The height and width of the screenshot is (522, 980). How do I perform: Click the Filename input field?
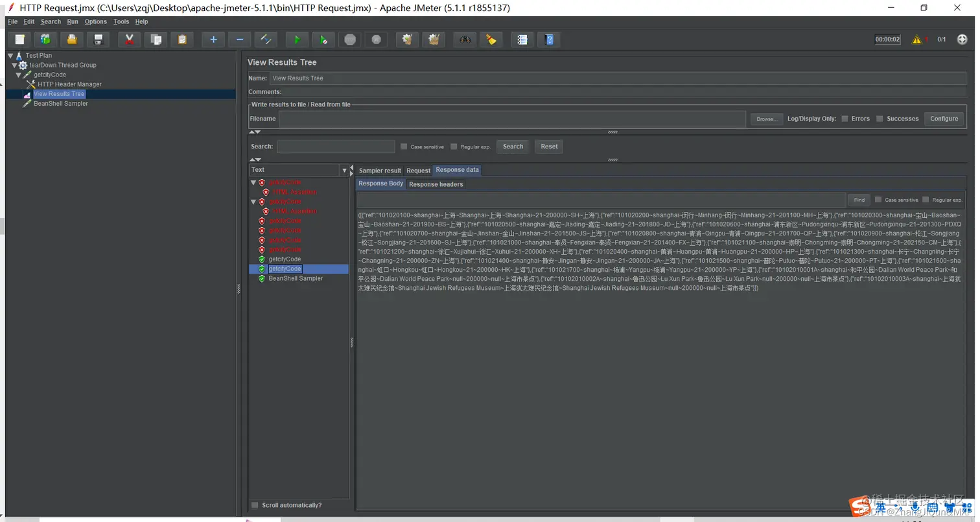(x=512, y=119)
